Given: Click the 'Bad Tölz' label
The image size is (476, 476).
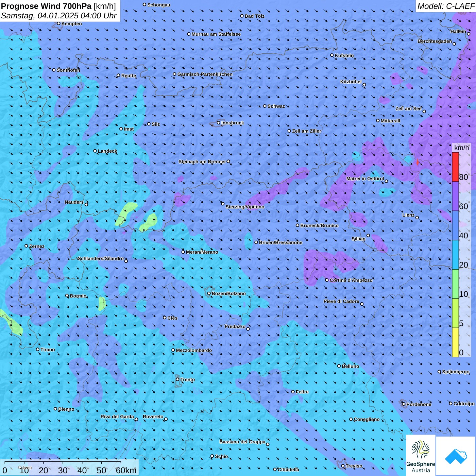Looking at the screenshot, I should pyautogui.click(x=255, y=16).
